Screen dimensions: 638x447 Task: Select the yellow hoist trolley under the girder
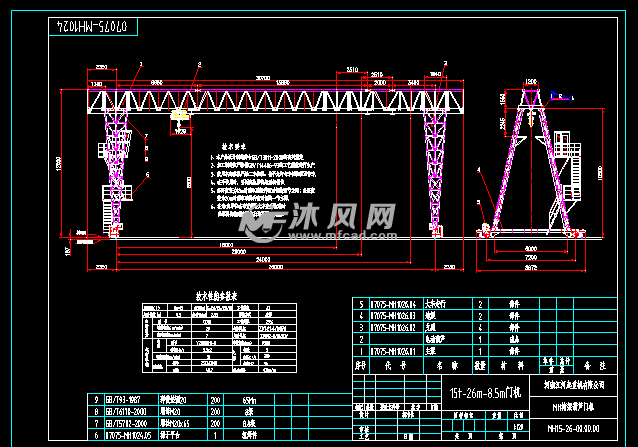pos(180,124)
